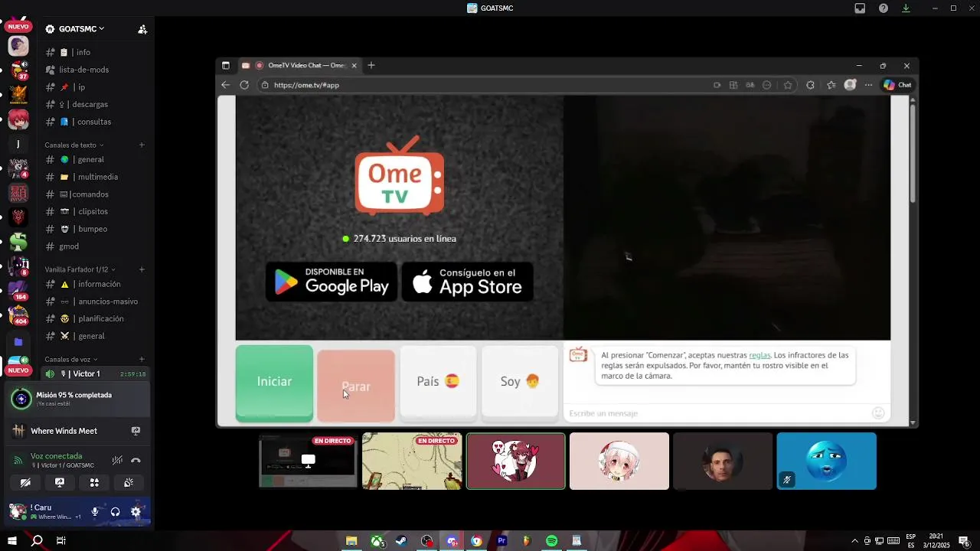Add a channel to Vanilla Farfador category
This screenshot has width=980, height=551.
(142, 269)
